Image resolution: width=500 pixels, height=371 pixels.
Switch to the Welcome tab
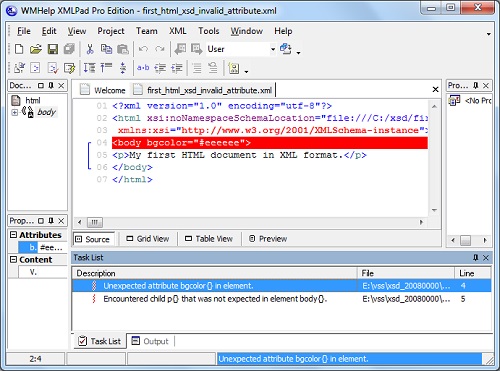103,90
